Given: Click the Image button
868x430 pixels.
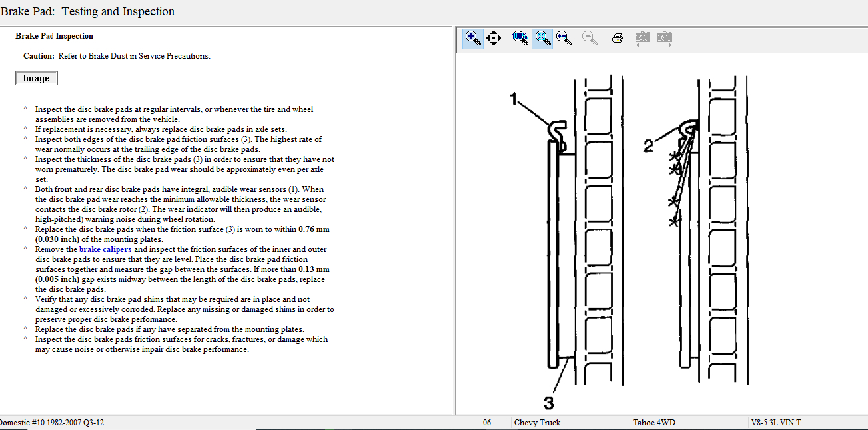Looking at the screenshot, I should pos(37,78).
